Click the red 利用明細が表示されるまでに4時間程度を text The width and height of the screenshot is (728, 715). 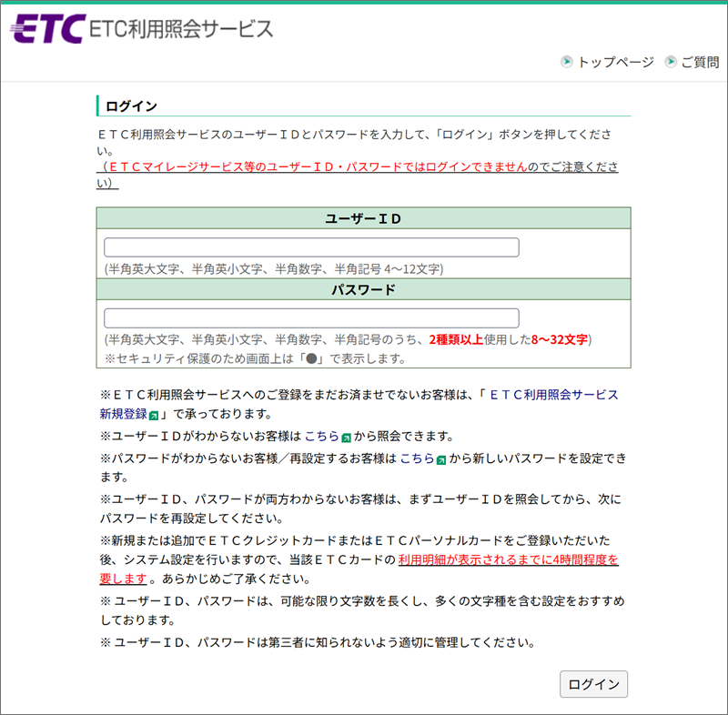(509, 559)
